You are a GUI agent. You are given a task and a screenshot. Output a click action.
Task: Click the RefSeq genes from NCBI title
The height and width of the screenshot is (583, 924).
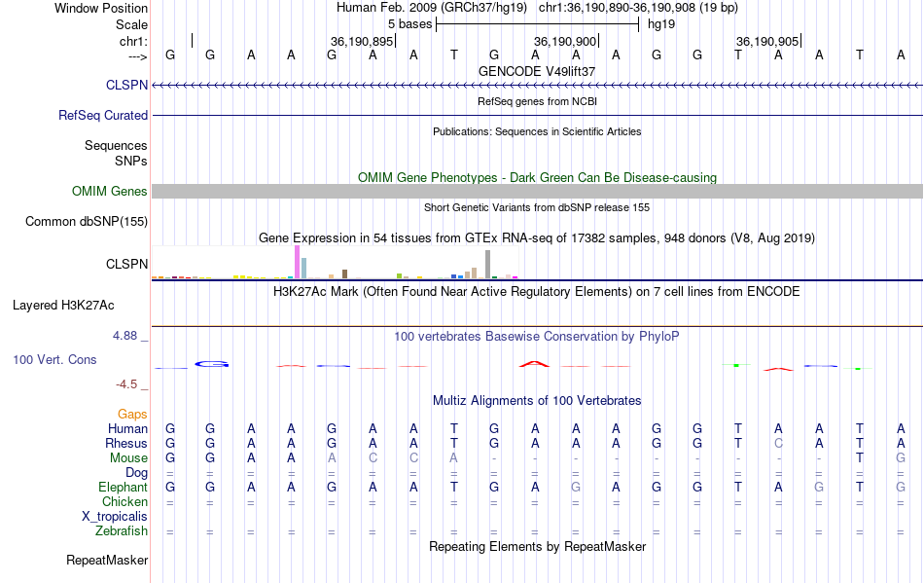tap(537, 101)
